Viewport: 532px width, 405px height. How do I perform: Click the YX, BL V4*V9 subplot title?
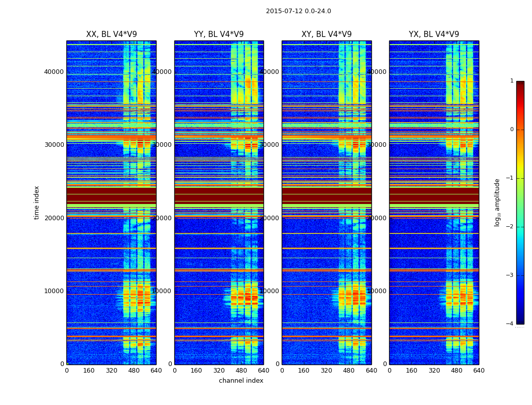pos(434,34)
